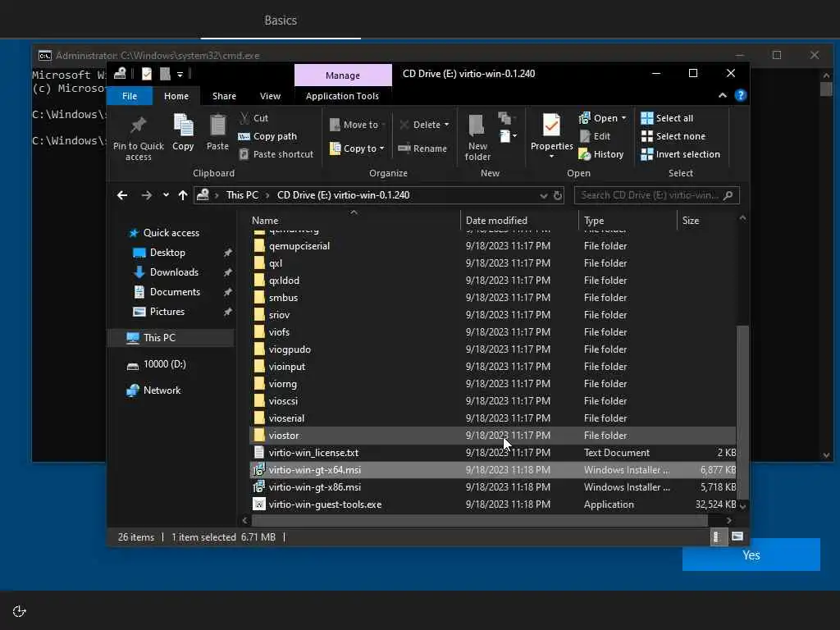Select Downloads in navigation pane
Screen dimensions: 840x630
(174, 272)
